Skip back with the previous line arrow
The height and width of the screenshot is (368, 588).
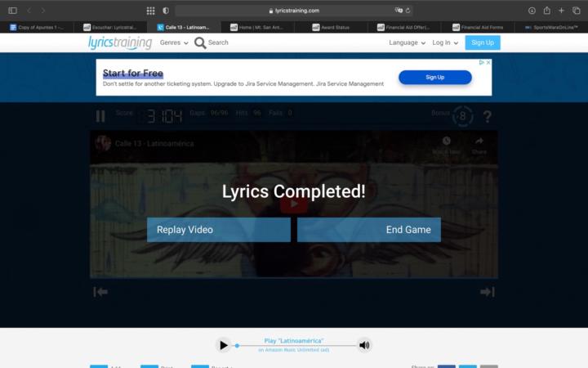[100, 292]
